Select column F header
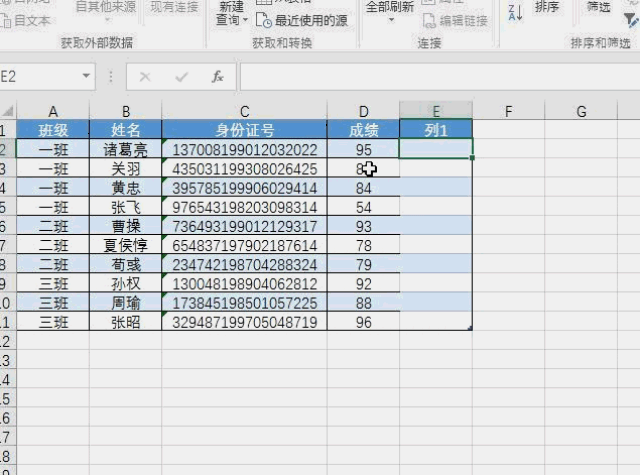The image size is (640, 475). (508, 111)
